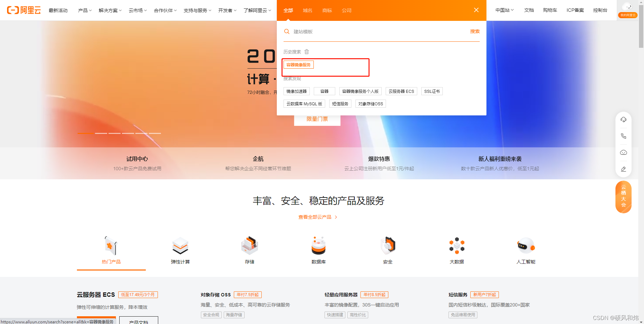
Task: Open 购物车 in the top nav
Action: pyautogui.click(x=550, y=10)
